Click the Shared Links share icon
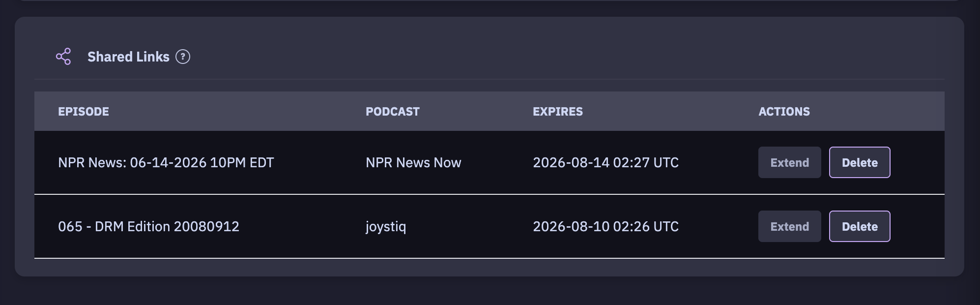This screenshot has height=305, width=980. (63, 57)
